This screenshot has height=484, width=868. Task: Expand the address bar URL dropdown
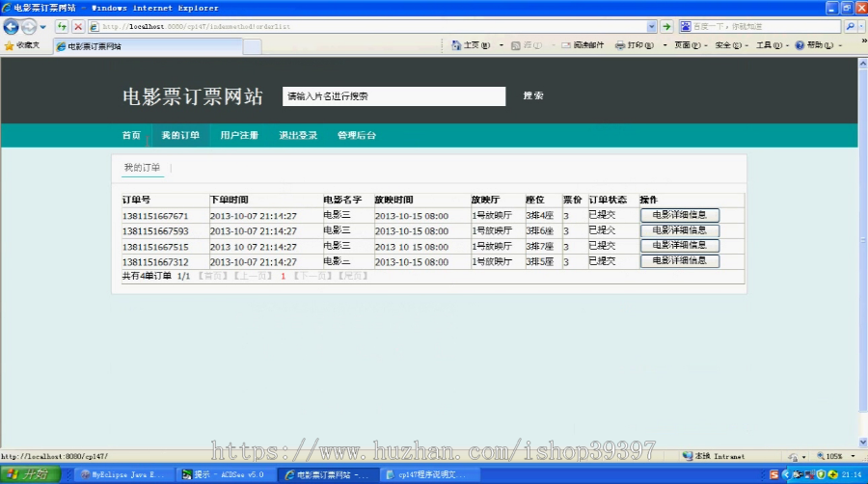[x=651, y=27]
